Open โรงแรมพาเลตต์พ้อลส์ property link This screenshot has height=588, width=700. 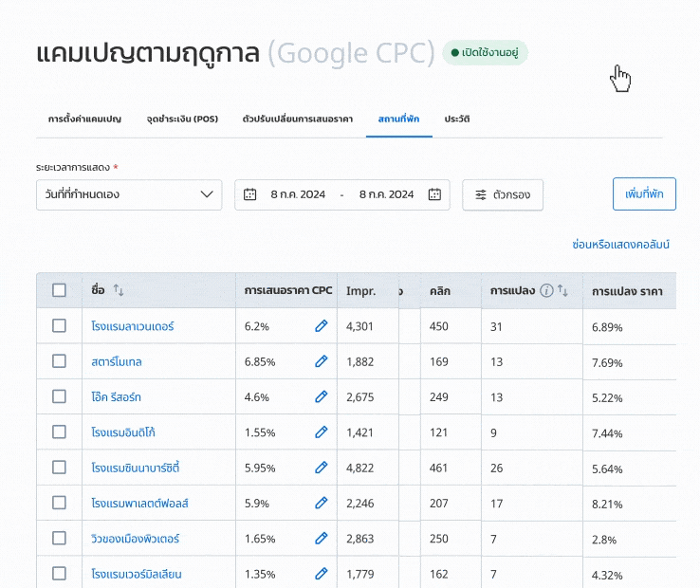click(x=139, y=504)
